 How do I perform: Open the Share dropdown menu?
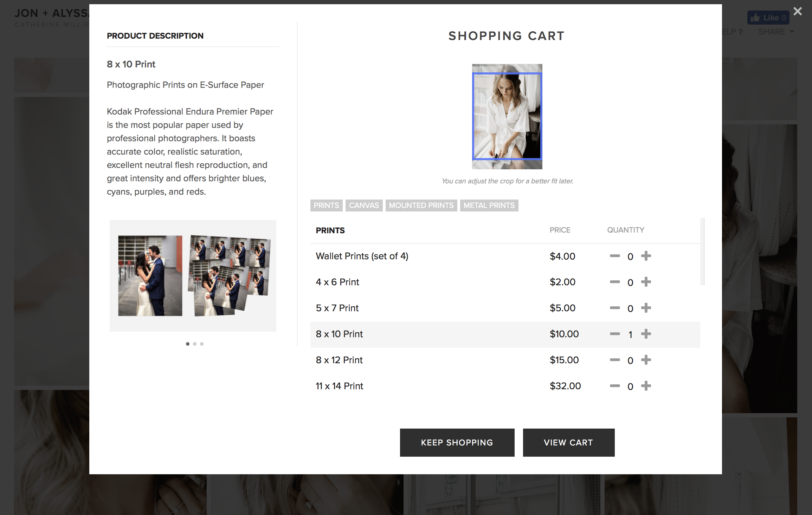point(776,32)
